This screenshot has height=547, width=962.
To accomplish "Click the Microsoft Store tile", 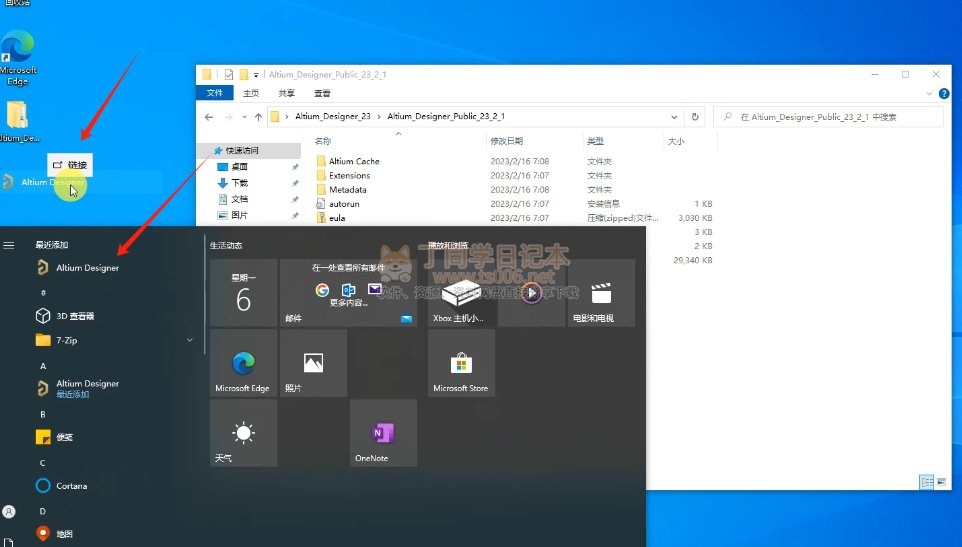I will click(x=461, y=363).
